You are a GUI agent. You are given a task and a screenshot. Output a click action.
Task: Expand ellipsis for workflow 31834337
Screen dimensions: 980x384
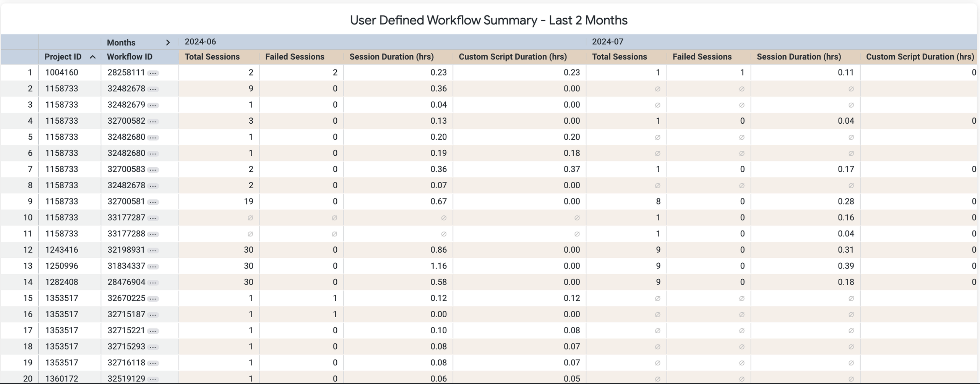(x=153, y=266)
